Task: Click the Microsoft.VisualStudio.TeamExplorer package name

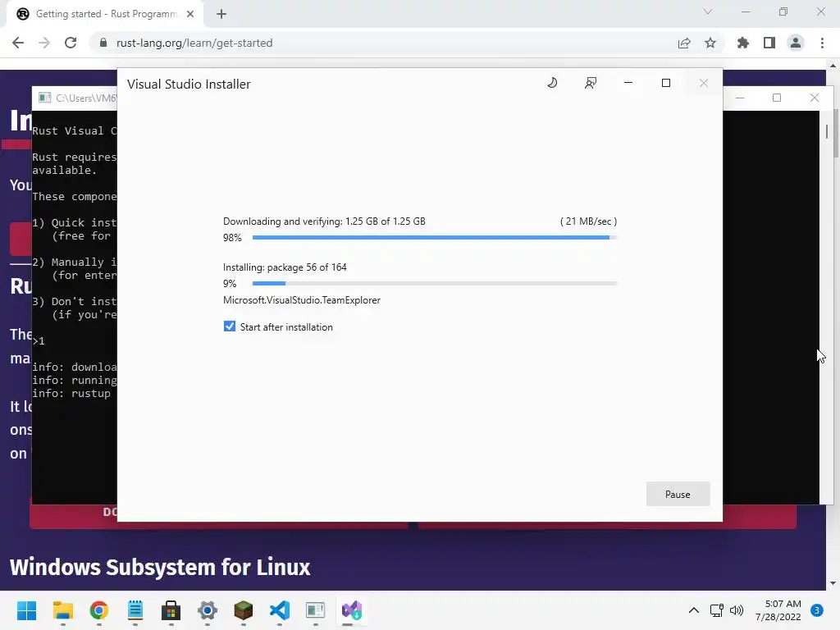Action: point(302,300)
